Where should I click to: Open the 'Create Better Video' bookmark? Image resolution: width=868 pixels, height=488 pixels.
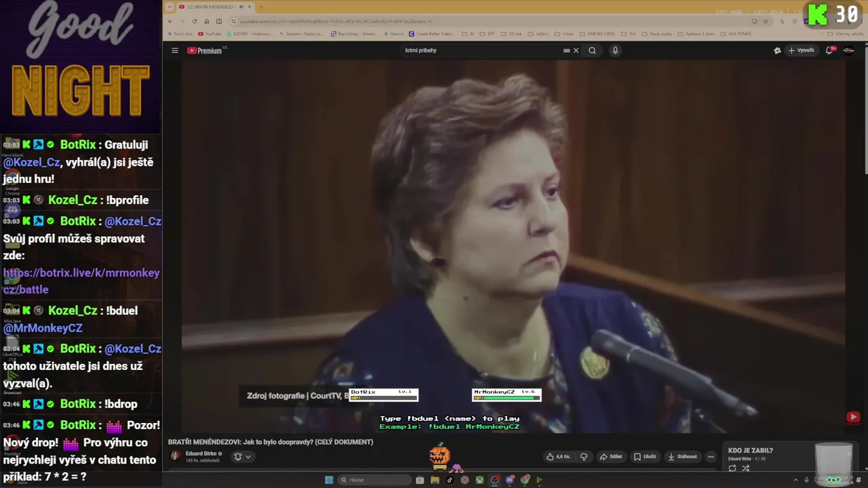pos(432,34)
